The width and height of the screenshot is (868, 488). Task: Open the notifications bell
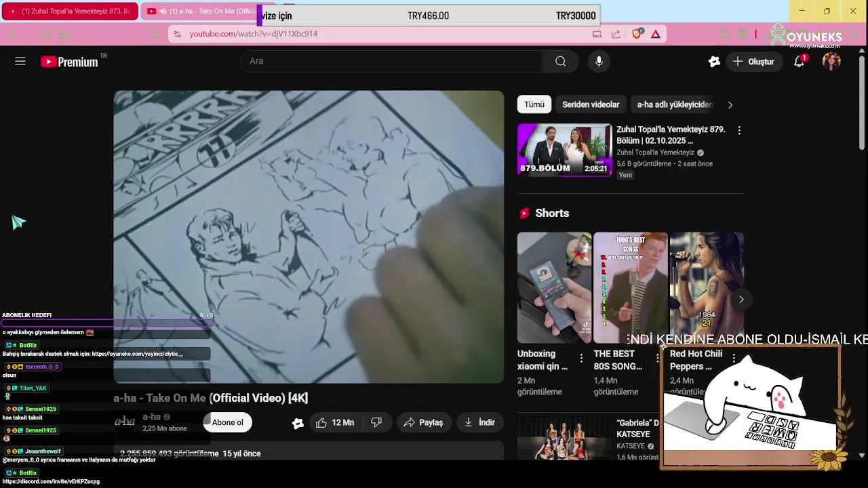point(800,61)
